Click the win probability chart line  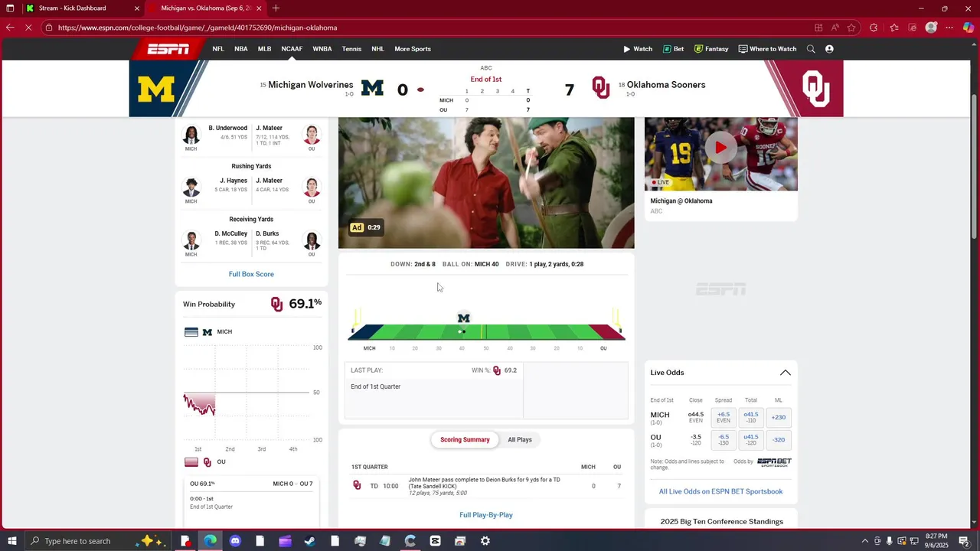[x=200, y=404]
